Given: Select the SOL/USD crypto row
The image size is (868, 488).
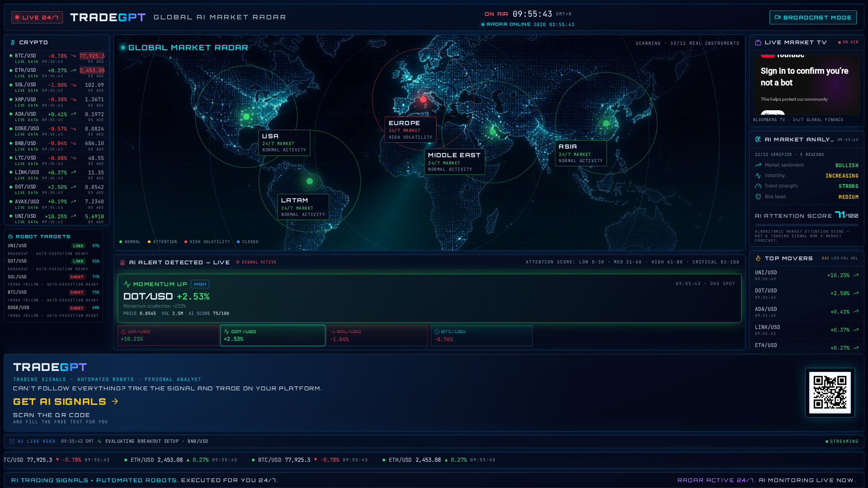Looking at the screenshot, I should click(57, 87).
